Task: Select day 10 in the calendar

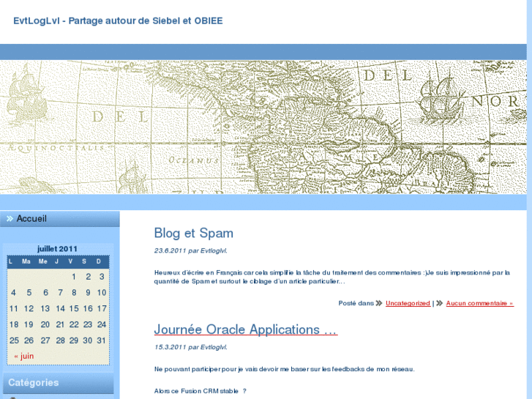Action: pyautogui.click(x=102, y=293)
